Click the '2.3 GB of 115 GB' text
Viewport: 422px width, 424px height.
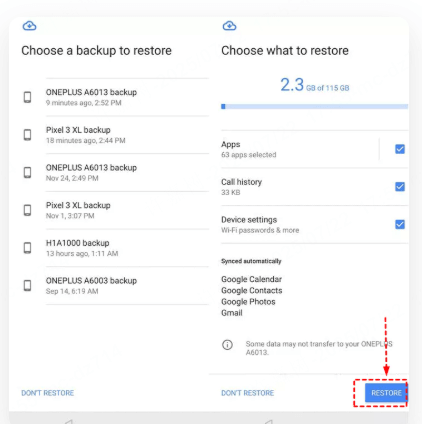click(x=315, y=85)
